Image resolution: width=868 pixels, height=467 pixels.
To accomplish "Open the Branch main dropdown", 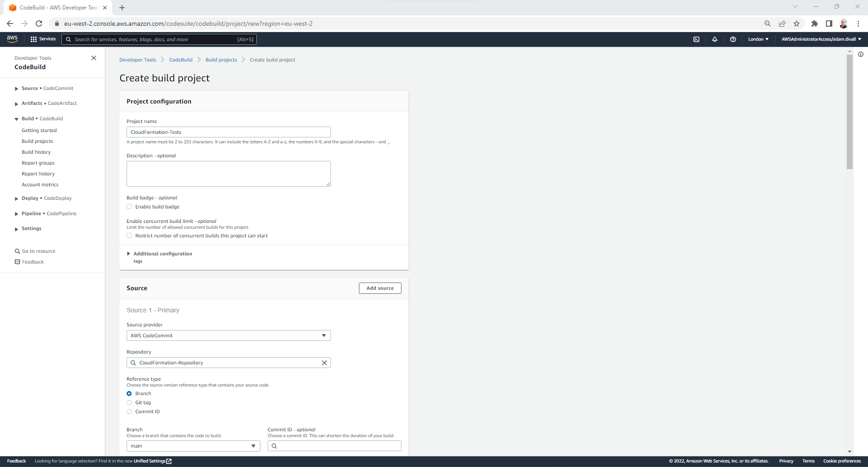I will (193, 446).
